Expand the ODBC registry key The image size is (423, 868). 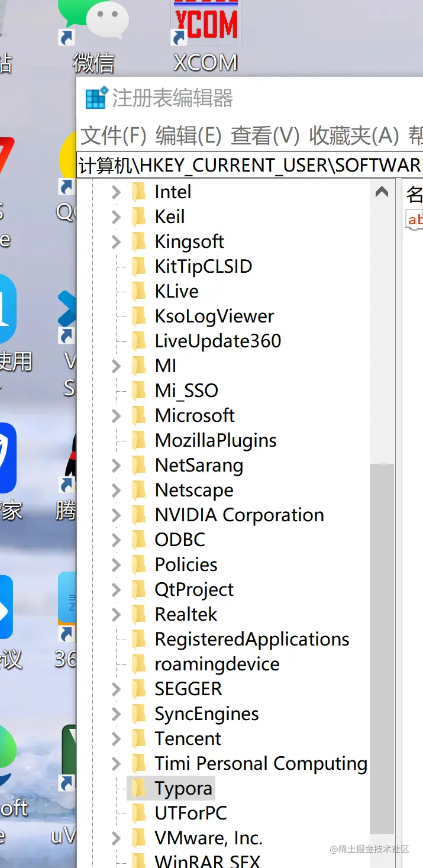pos(116,540)
